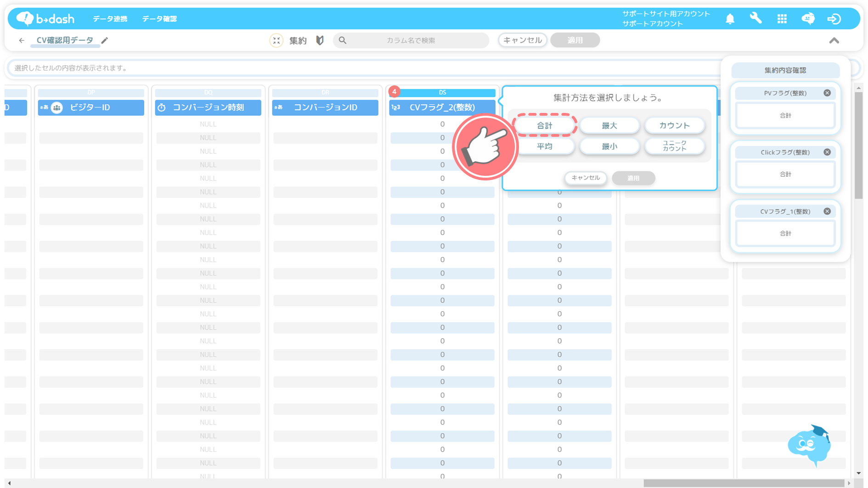Select カウント aggregation method
Screen dimensions: 868x488
(x=674, y=125)
